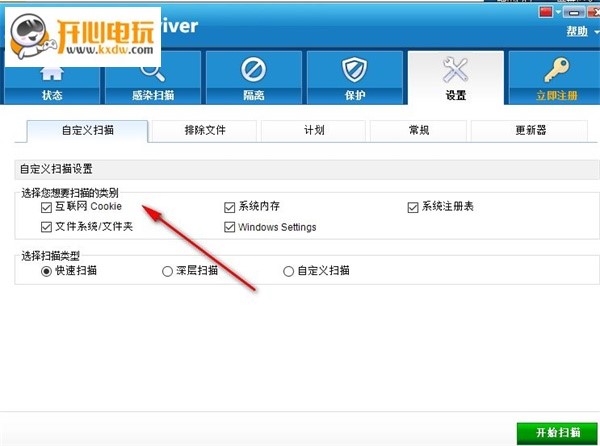The width and height of the screenshot is (600, 446).
Task: Uncheck the 系统注册表 checkbox
Action: point(413,208)
